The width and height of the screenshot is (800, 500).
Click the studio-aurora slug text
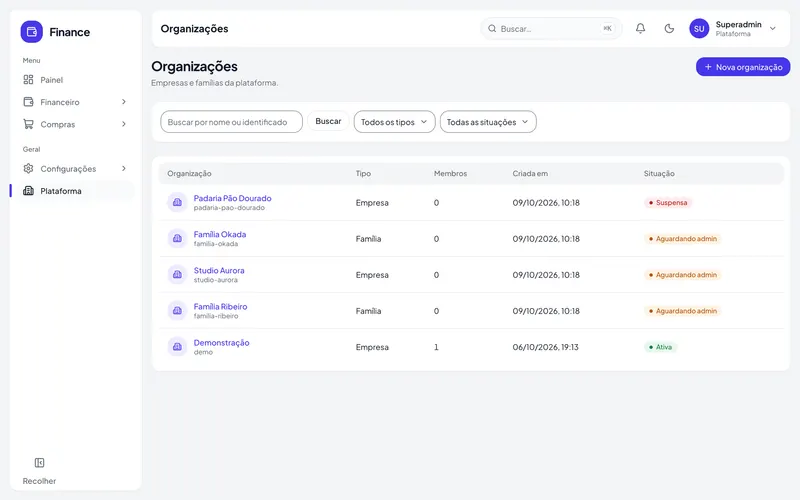215,280
